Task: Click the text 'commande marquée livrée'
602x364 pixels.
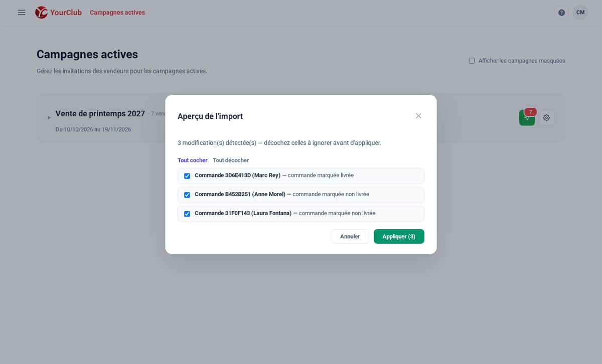Action: [x=321, y=175]
